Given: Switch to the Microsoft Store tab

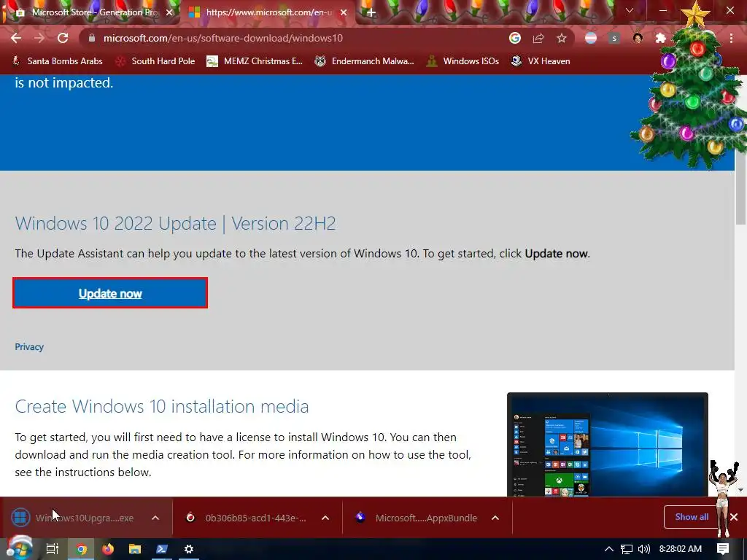Looking at the screenshot, I should click(x=90, y=12).
